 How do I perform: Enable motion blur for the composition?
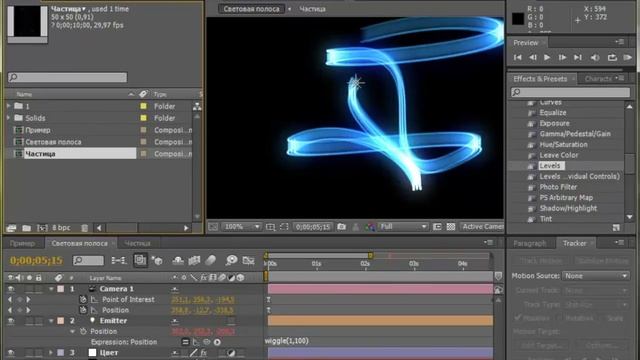[211, 260]
